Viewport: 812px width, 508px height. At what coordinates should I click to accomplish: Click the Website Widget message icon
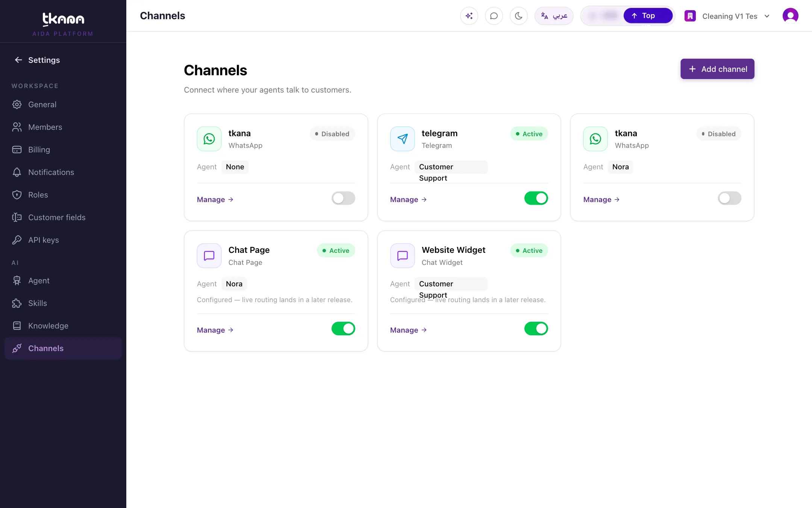tap(402, 256)
